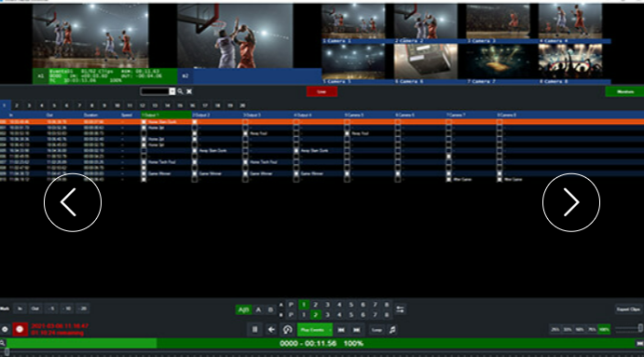Switch to clip page tab 12
This screenshot has width=644, height=357.
(x=142, y=105)
